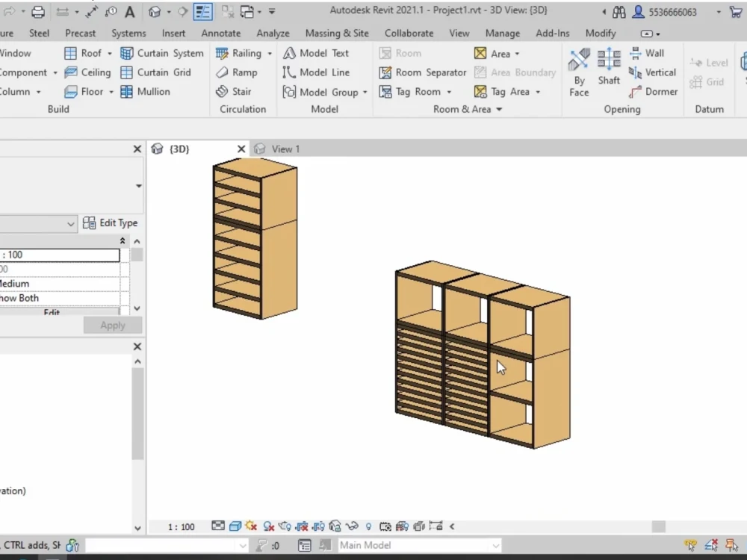This screenshot has height=560, width=747.
Task: Select the Model Line tool
Action: pyautogui.click(x=316, y=72)
